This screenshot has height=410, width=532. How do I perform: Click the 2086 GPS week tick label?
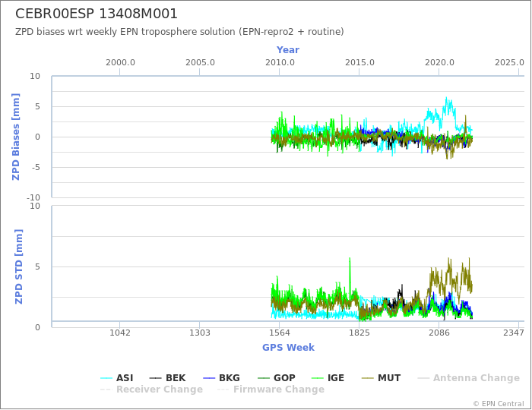tap(439, 333)
